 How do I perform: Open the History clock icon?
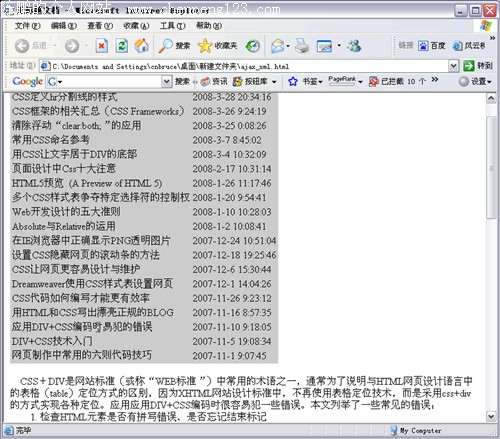tap(252, 46)
